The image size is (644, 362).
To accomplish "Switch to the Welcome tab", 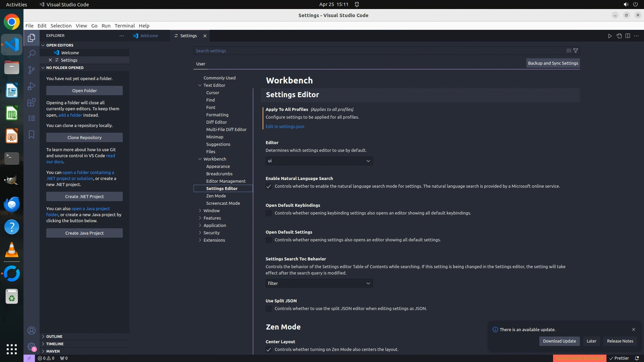I will 149,36.
